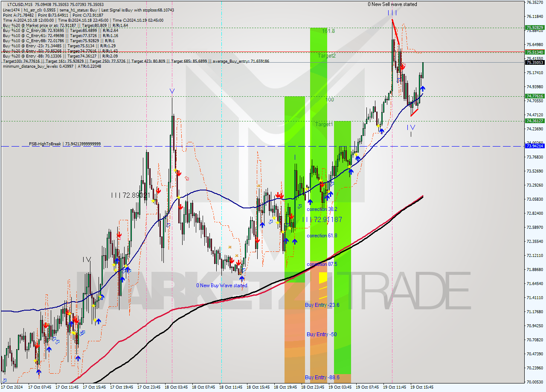
Task: Select the '17 Oct 07:45' time label
Action: [x=40, y=387]
